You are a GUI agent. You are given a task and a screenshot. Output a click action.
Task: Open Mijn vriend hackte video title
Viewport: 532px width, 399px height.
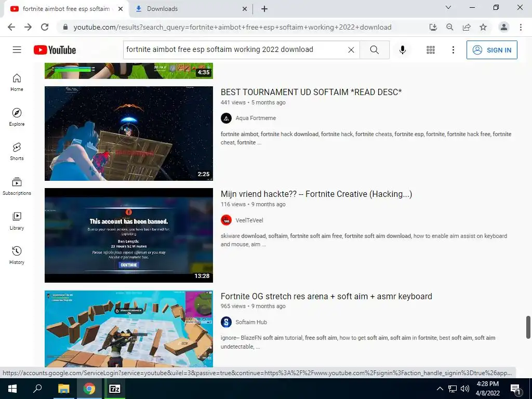pos(316,194)
